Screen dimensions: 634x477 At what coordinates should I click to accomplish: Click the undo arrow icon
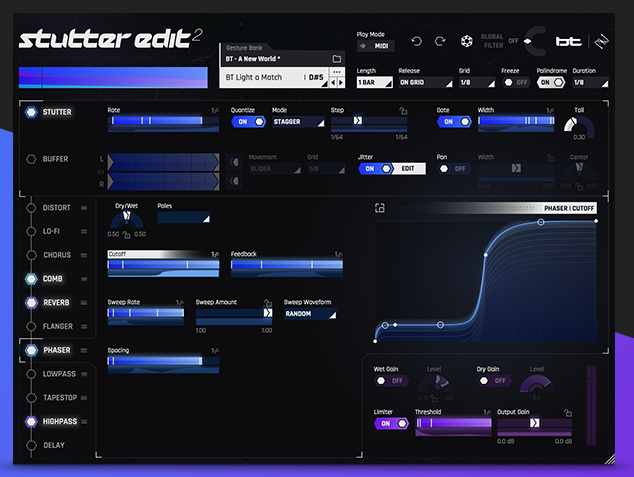417,42
